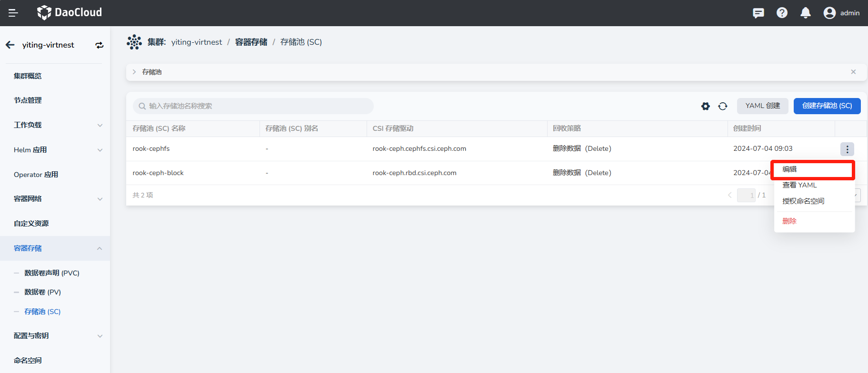This screenshot has height=373, width=868.
Task: Choose 查看 YAML in the context menu
Action: (799, 185)
